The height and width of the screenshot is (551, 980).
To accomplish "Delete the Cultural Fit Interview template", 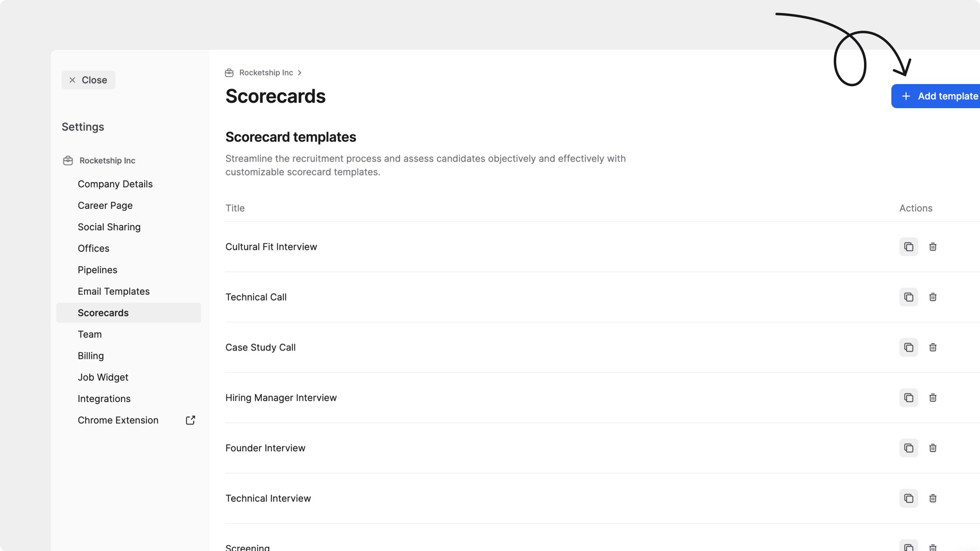I will click(x=933, y=247).
